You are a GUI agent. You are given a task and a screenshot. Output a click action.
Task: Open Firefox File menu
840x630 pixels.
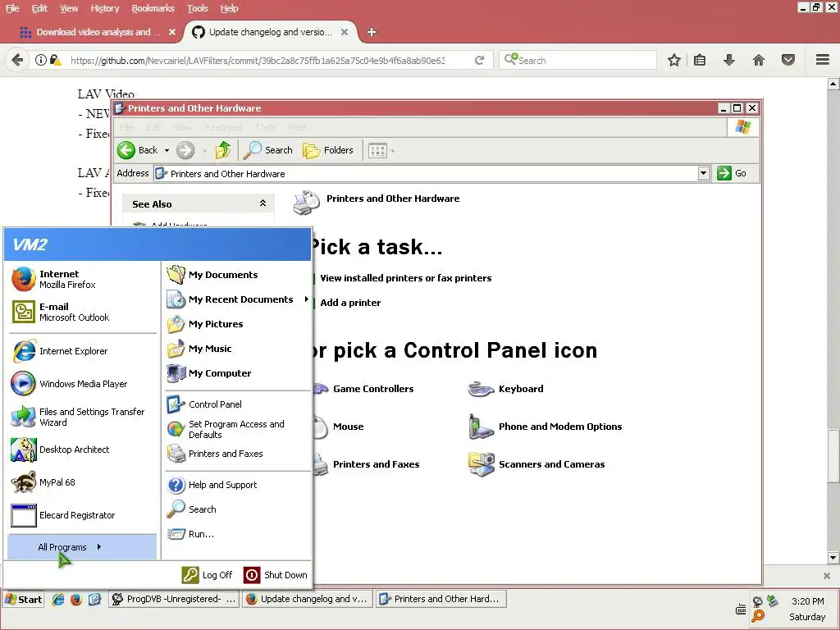(x=11, y=8)
